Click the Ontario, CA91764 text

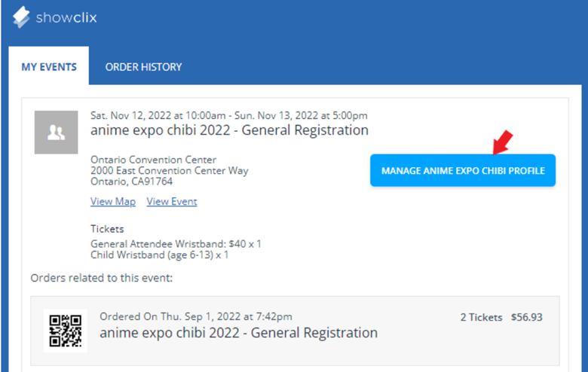[132, 181]
